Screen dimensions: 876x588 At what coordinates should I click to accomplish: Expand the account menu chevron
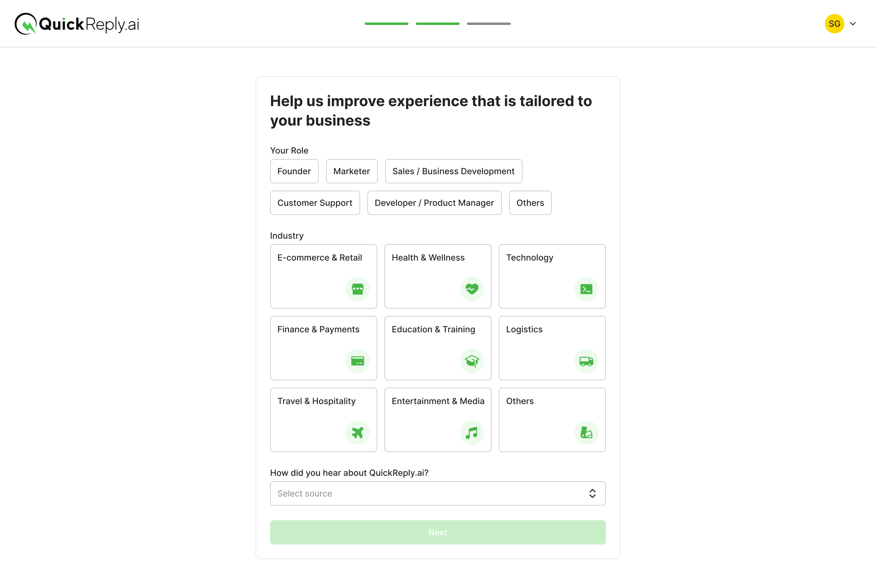853,24
